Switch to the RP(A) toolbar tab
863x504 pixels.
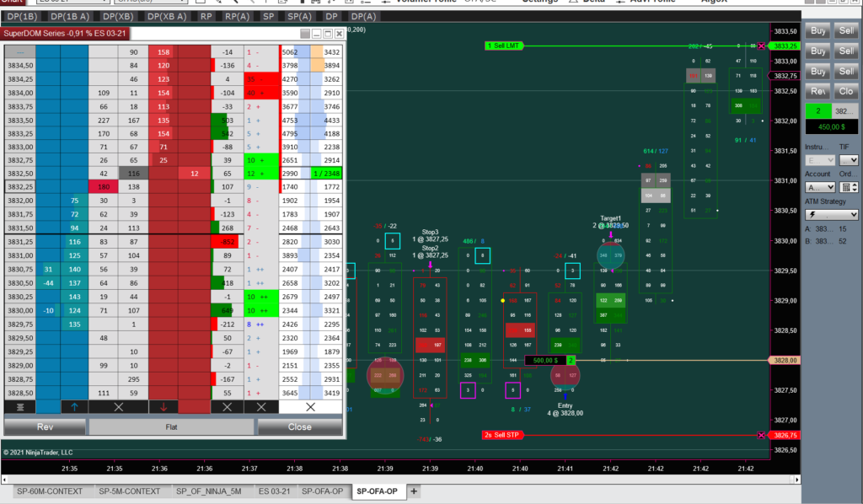click(237, 17)
